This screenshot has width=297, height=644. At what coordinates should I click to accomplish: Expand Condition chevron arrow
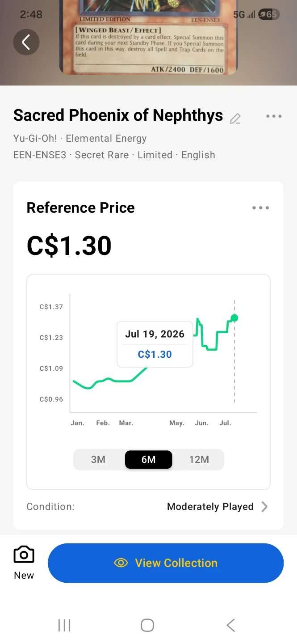coord(264,507)
